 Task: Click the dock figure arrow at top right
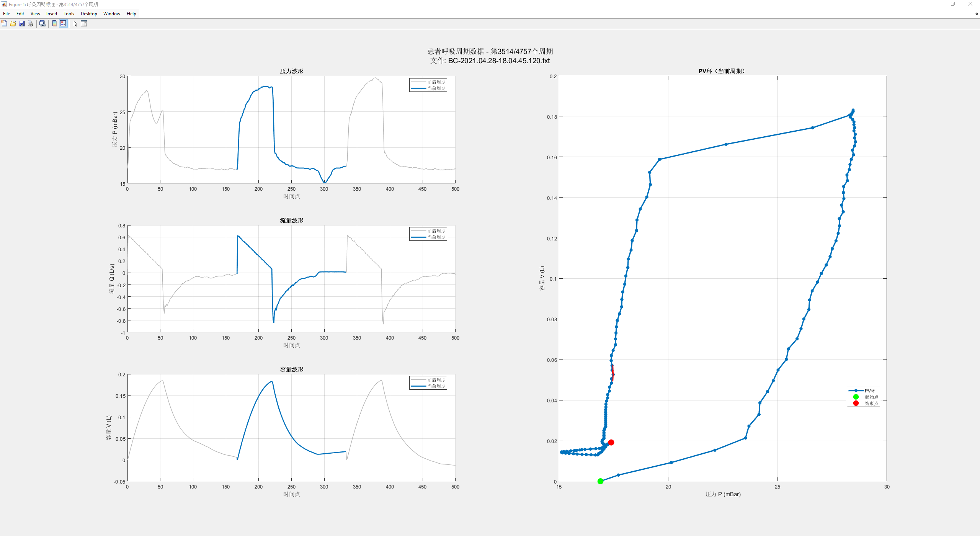(x=977, y=13)
